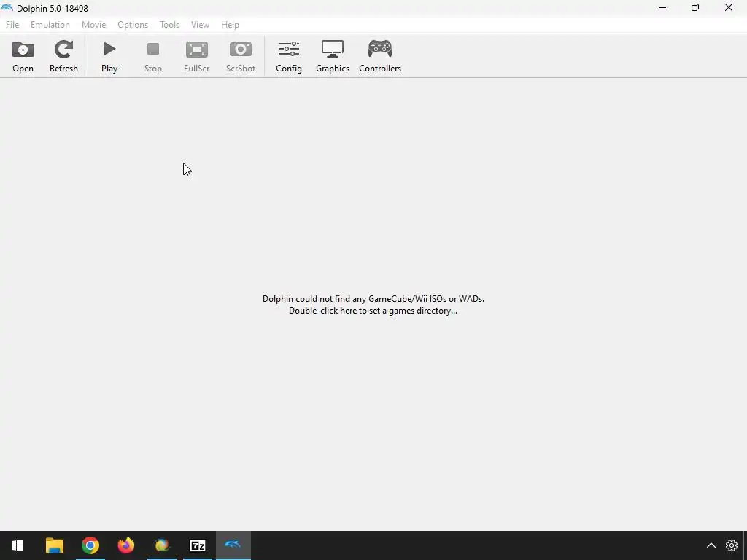Viewport: 747px width, 560px height.
Task: Open the Movie menu
Action: (x=94, y=25)
